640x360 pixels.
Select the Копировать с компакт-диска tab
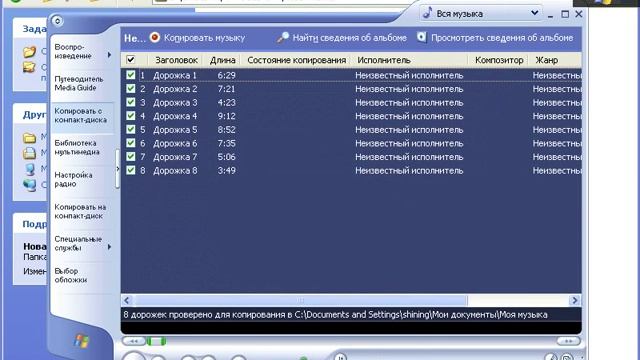82,116
